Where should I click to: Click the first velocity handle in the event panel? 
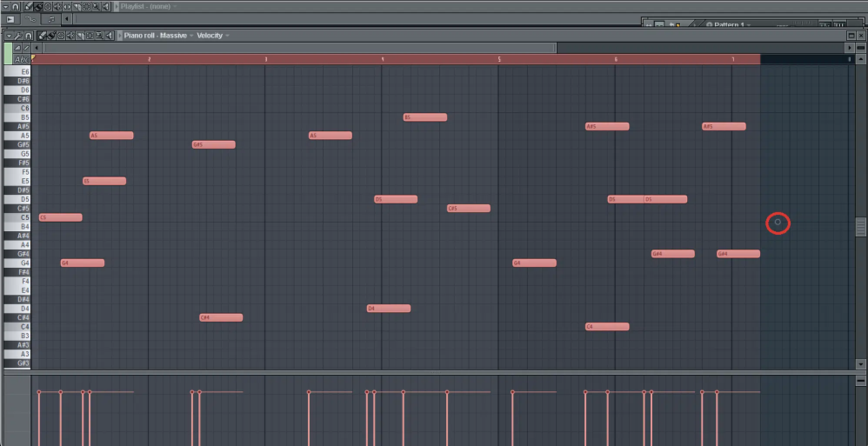click(x=39, y=392)
